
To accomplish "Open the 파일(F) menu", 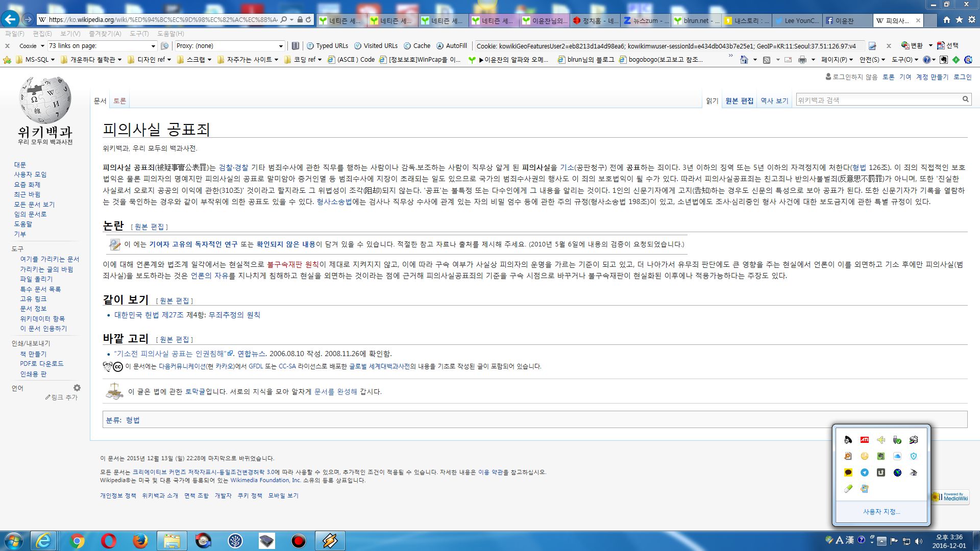I will 15,34.
